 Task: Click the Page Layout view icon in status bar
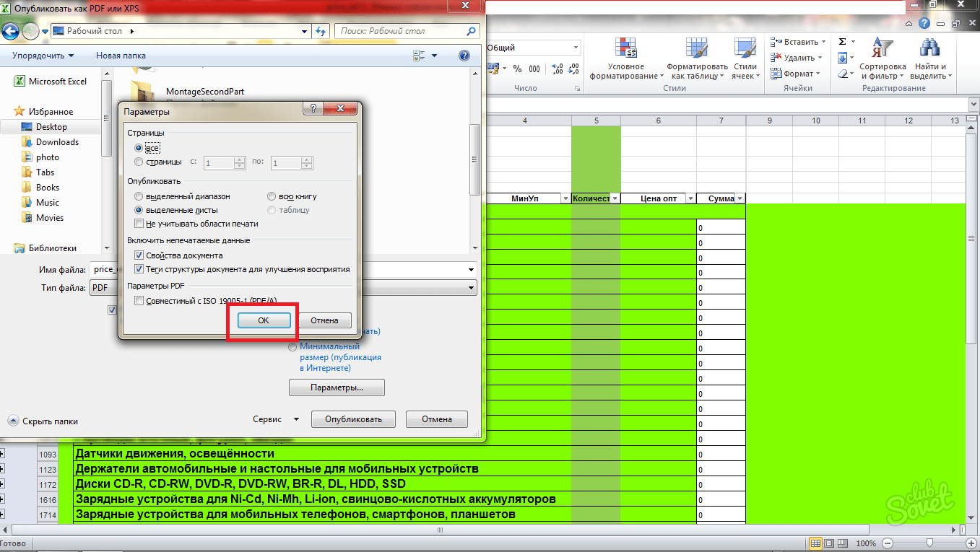tap(830, 543)
